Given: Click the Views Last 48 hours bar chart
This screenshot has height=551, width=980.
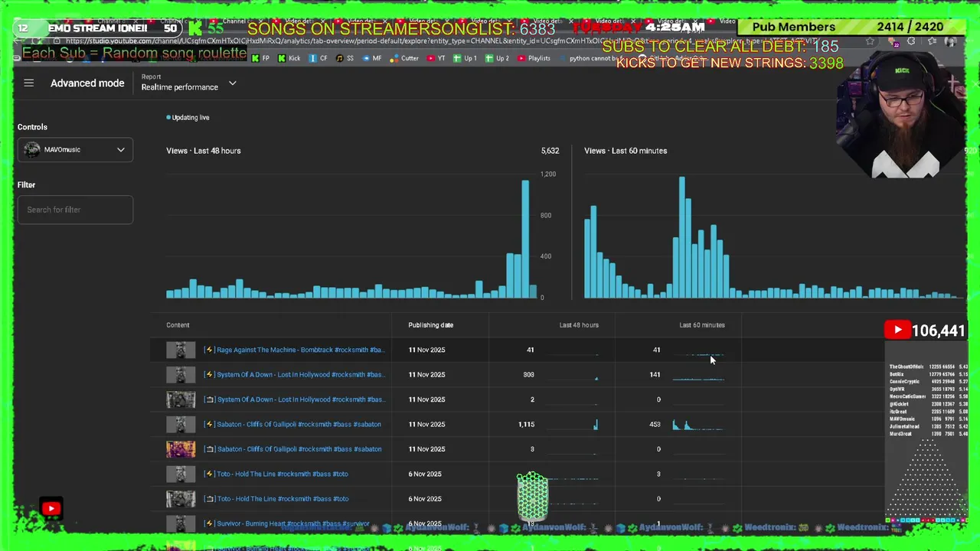Looking at the screenshot, I should [352, 237].
